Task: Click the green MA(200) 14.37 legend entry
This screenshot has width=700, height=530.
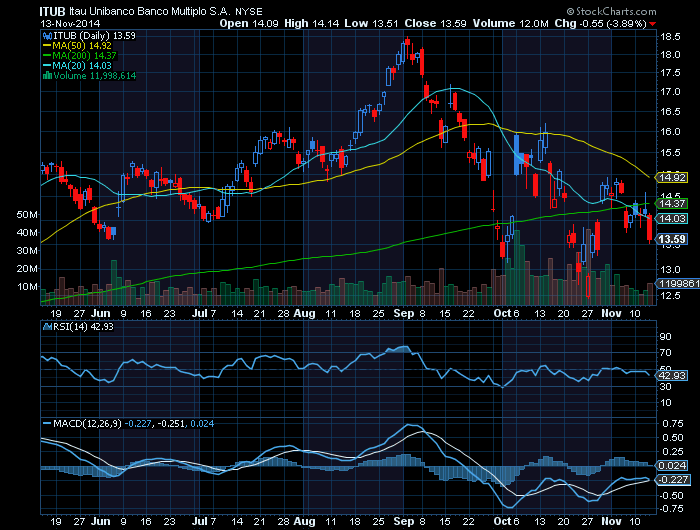Action: tap(79, 56)
